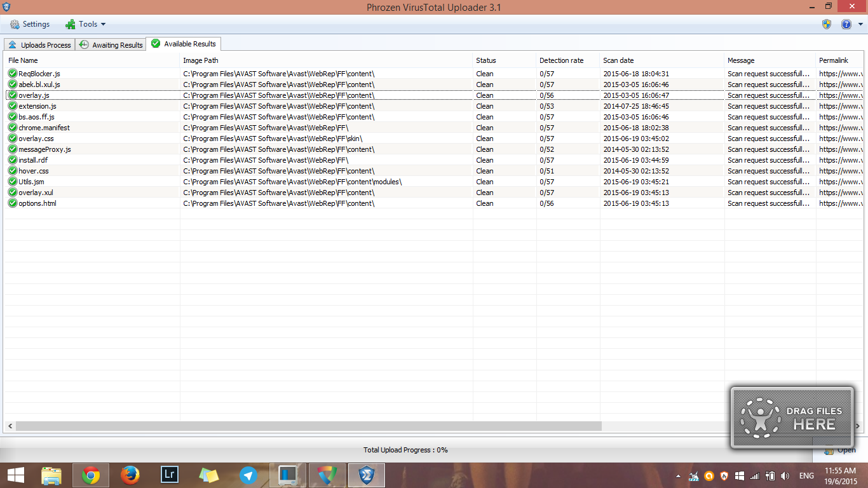
Task: Click the green check icon for overlay.js
Action: point(12,95)
